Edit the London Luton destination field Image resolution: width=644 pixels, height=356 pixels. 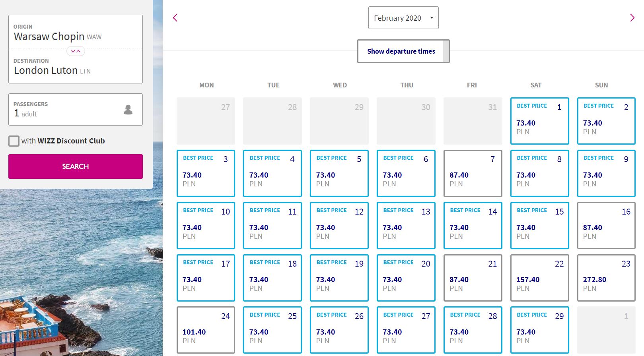pos(76,67)
